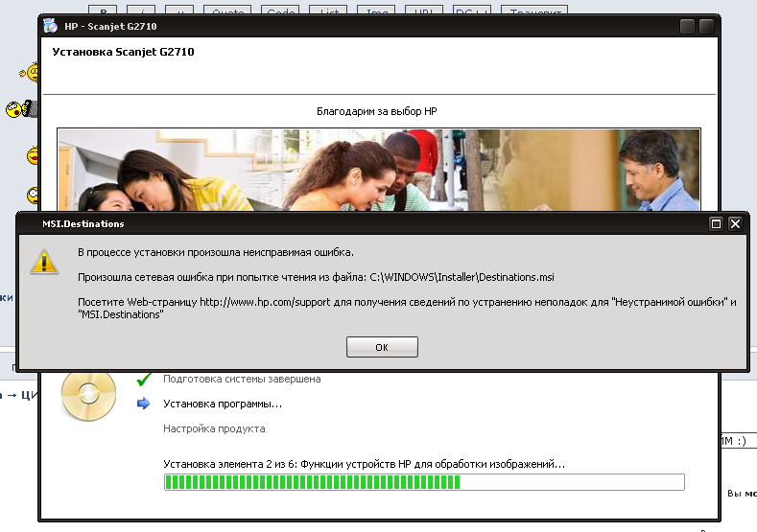Click the List button in background forum toolbar
Screen dimensions: 757x532
[328, 11]
